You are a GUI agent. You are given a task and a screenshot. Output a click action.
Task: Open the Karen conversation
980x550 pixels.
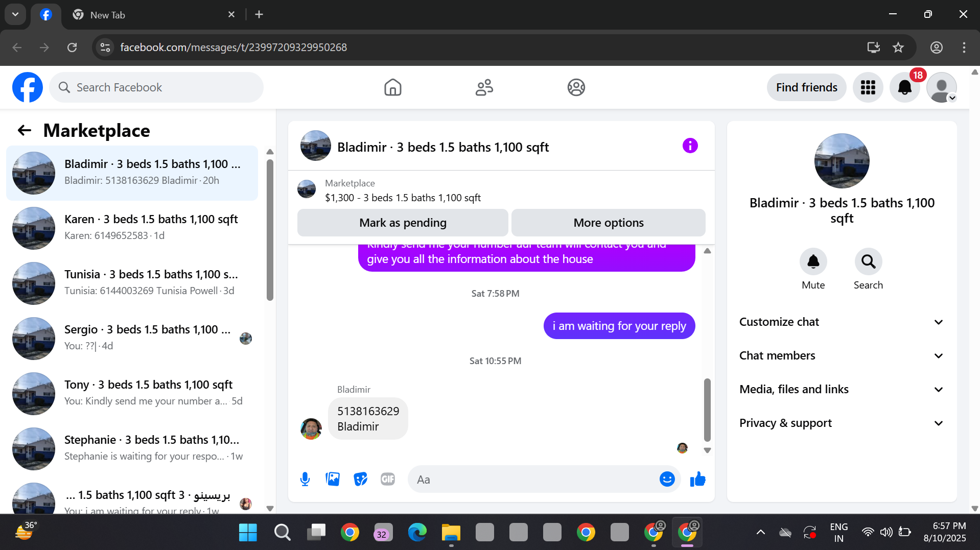click(x=132, y=228)
